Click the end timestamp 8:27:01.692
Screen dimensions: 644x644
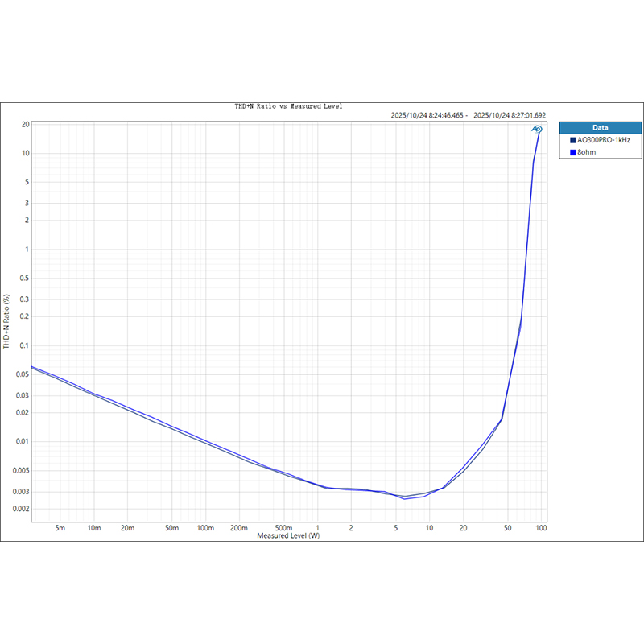[510, 115]
